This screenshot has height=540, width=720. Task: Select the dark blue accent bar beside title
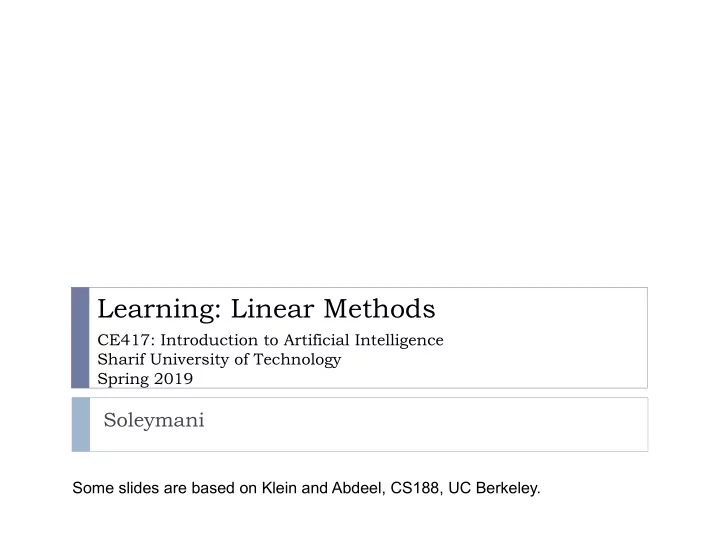80,338
